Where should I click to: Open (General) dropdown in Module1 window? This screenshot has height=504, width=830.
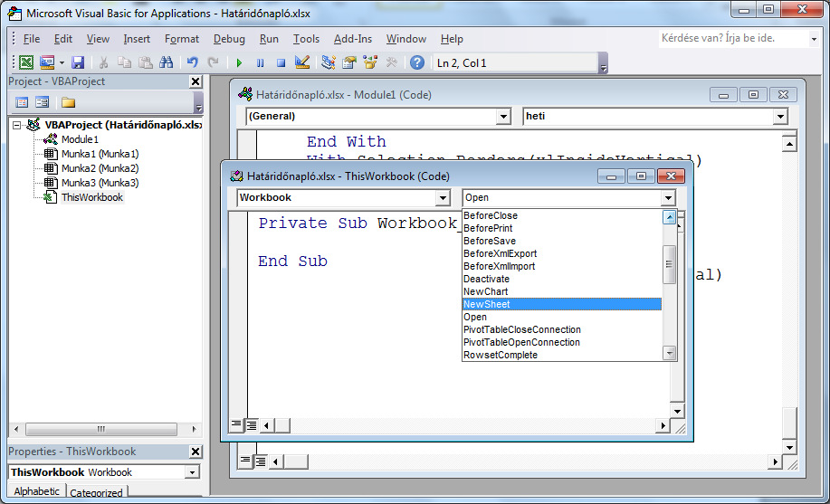(x=503, y=117)
